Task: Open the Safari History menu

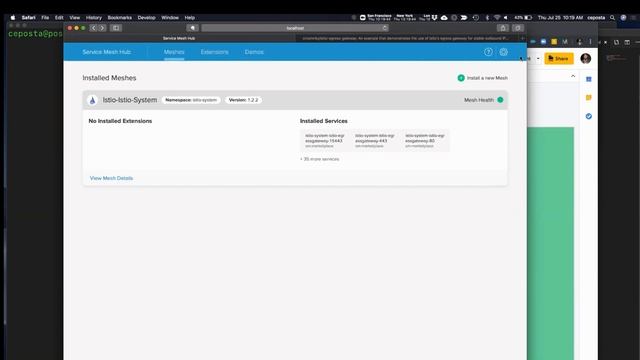Action: [93, 18]
